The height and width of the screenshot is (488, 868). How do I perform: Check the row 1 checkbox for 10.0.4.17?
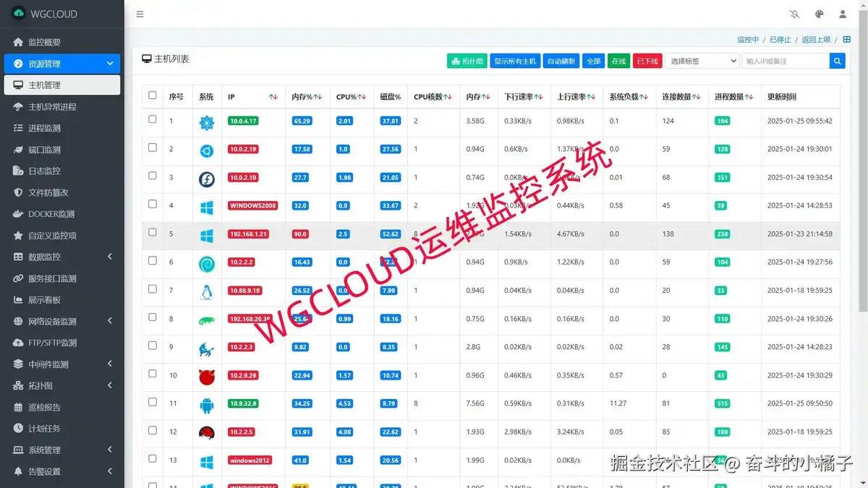(x=152, y=119)
